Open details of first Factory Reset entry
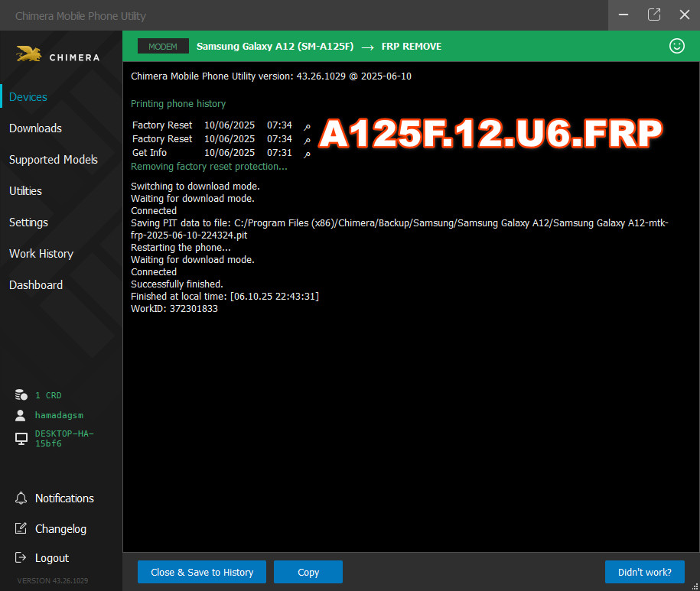Image resolution: width=700 pixels, height=591 pixels. [307, 127]
